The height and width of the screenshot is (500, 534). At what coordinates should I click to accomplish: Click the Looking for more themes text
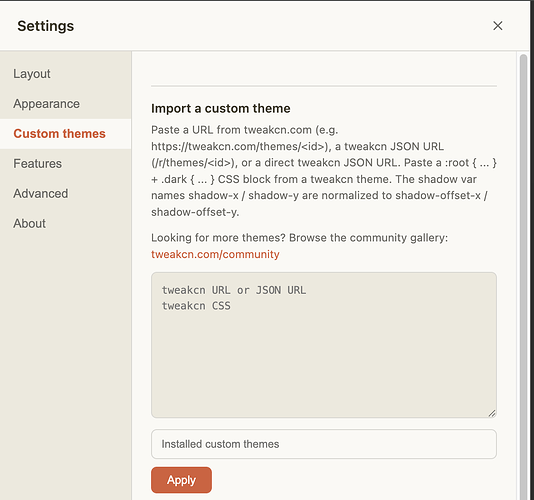point(299,237)
